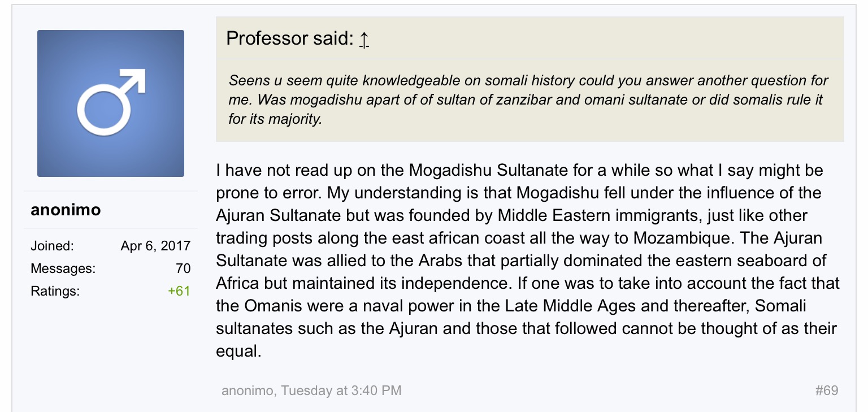This screenshot has width=868, height=412.
Task: Click the male symbol avatar image
Action: 111,103
